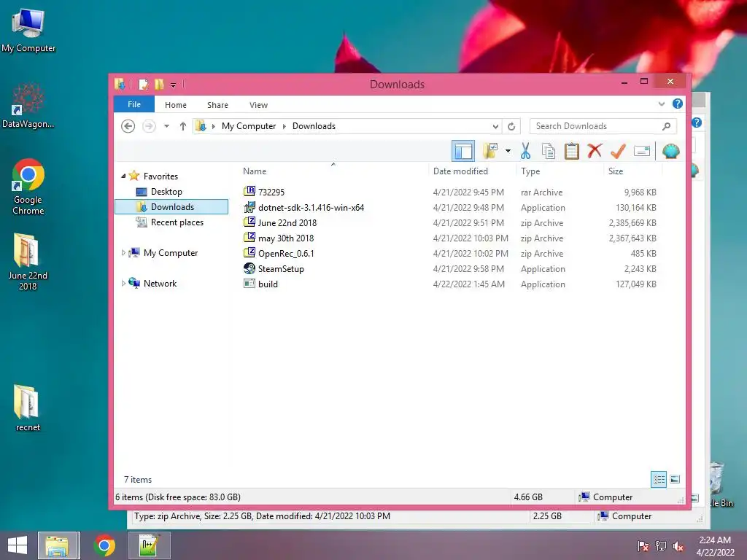747x560 pixels.
Task: Open the File ribbon tab
Action: [134, 104]
